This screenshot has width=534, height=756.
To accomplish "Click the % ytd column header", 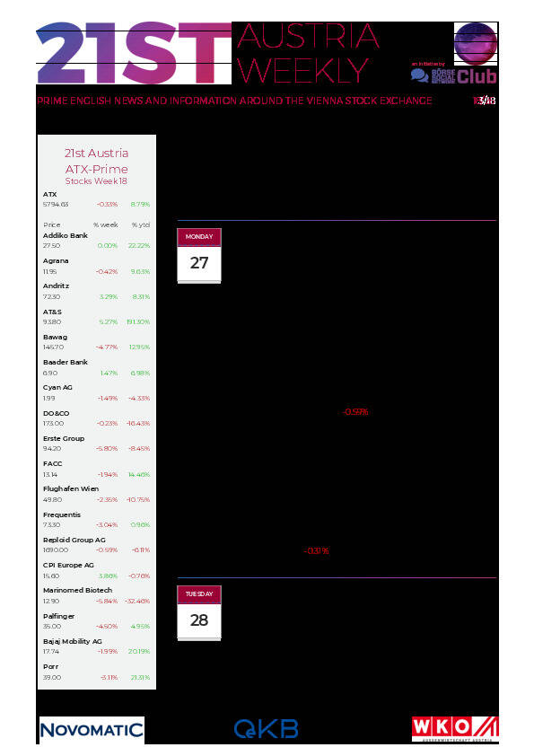I will point(141,224).
